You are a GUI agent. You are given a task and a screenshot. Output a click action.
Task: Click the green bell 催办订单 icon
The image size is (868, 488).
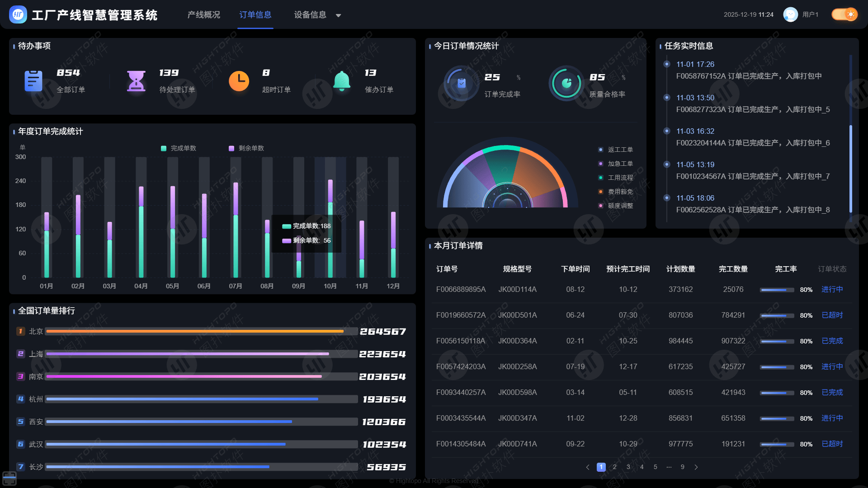pos(342,81)
